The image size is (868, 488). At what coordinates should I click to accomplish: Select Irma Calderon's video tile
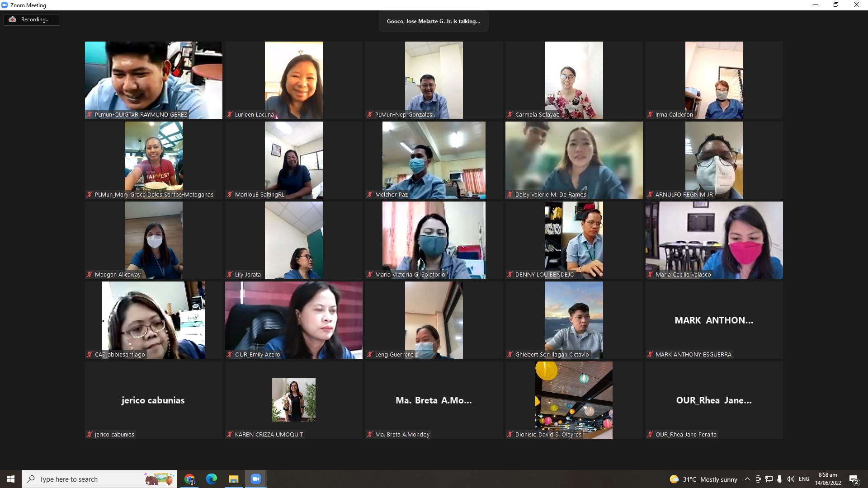[x=714, y=80]
